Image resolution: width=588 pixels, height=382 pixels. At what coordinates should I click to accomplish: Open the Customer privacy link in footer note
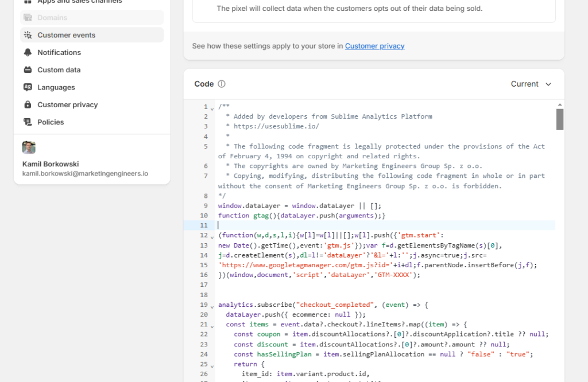374,46
